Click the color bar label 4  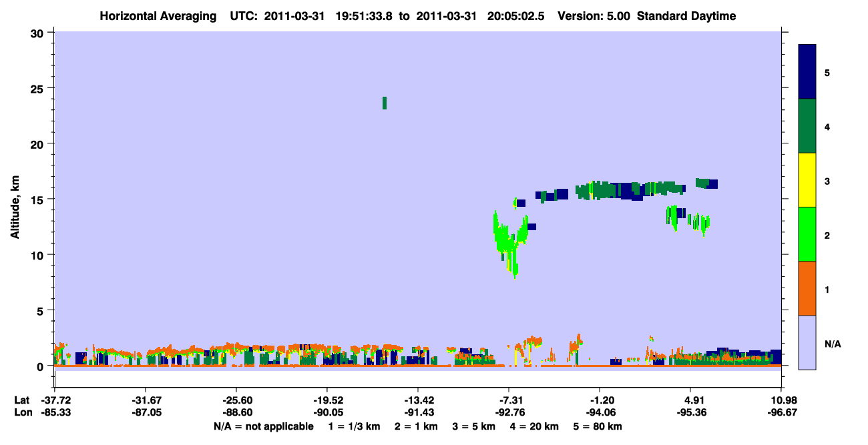coord(827,126)
